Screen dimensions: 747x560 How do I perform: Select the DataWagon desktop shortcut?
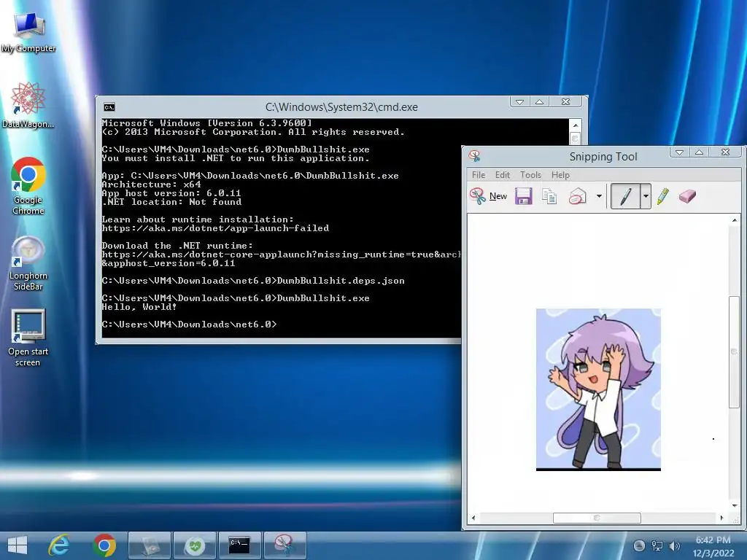tap(28, 105)
